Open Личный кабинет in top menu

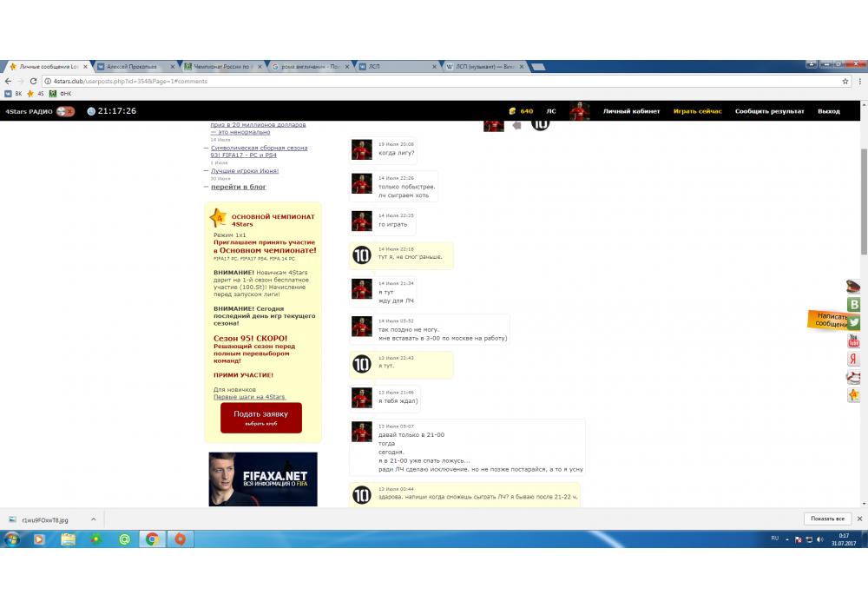[631, 111]
